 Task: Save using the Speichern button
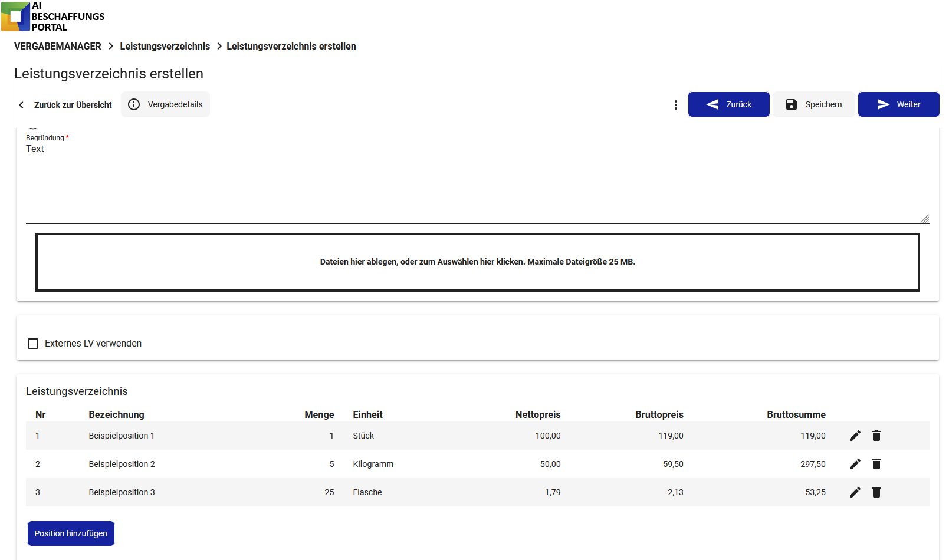pos(814,104)
